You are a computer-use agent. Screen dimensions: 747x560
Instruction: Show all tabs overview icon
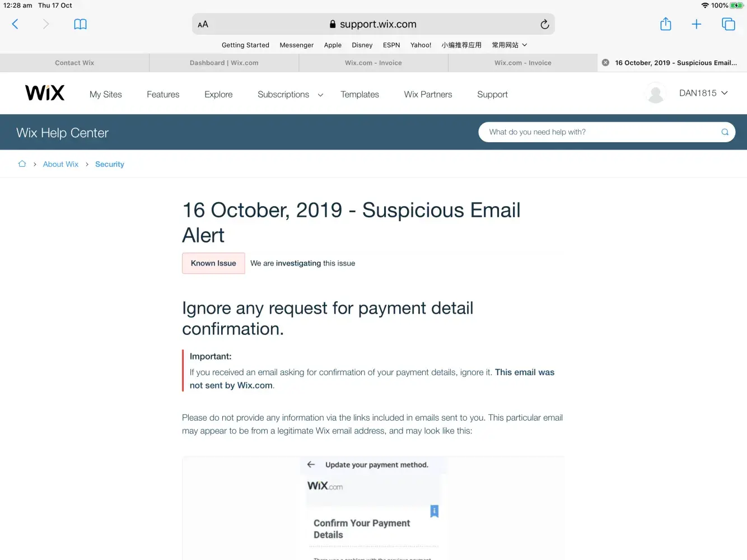(x=728, y=24)
